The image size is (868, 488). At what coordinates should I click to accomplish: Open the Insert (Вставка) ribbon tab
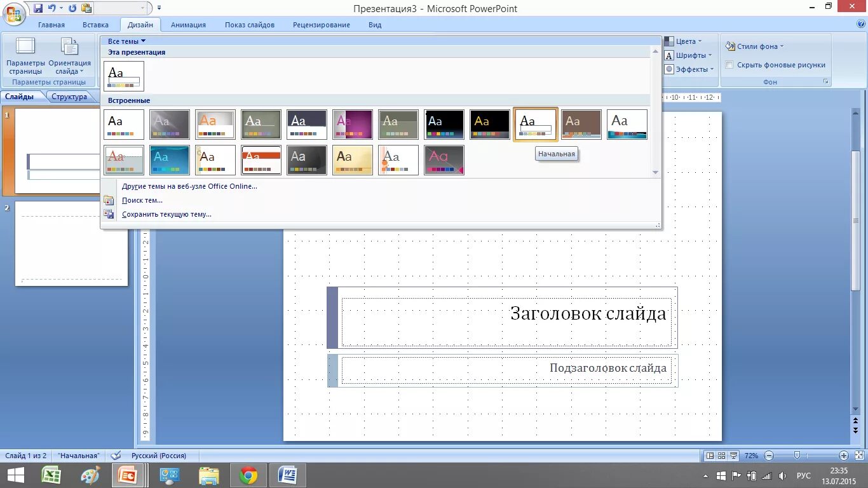(x=95, y=25)
